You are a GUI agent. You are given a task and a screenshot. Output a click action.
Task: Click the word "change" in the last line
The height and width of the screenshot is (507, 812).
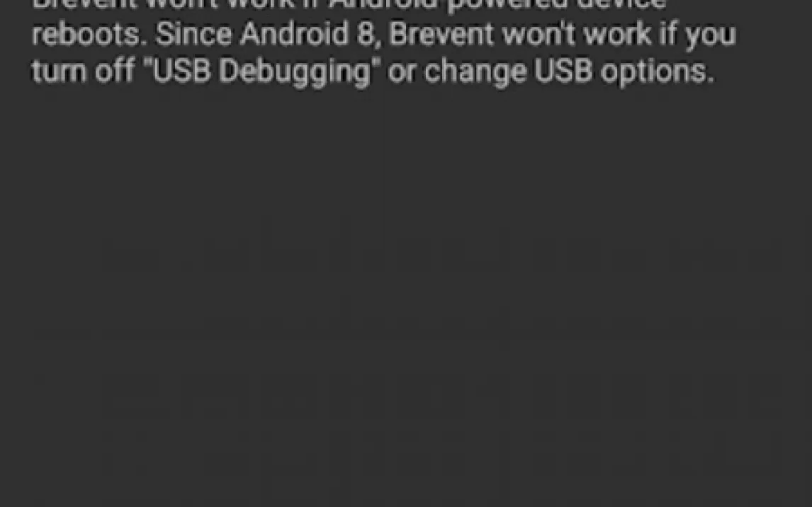click(x=475, y=72)
